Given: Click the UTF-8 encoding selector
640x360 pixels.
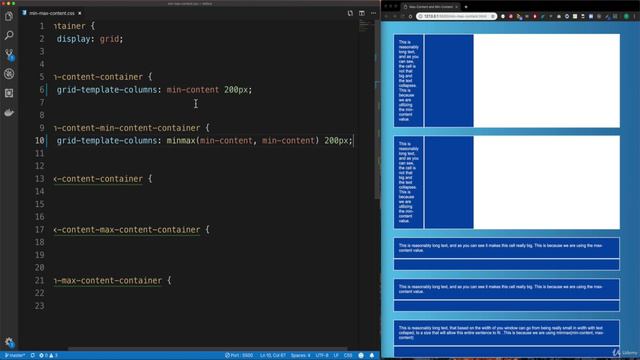Looking at the screenshot, I should tap(322, 356).
